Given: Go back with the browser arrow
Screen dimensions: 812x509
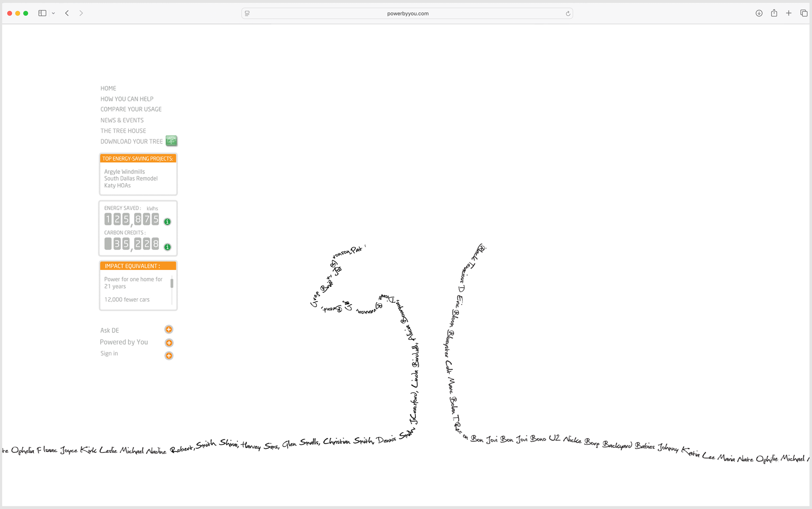Looking at the screenshot, I should tap(67, 13).
